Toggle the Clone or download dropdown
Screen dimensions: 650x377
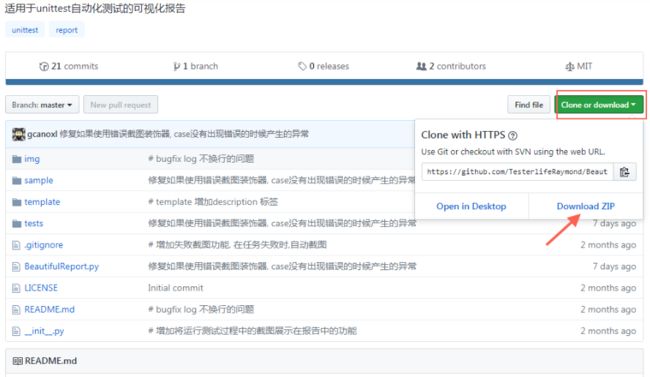pyautogui.click(x=599, y=105)
